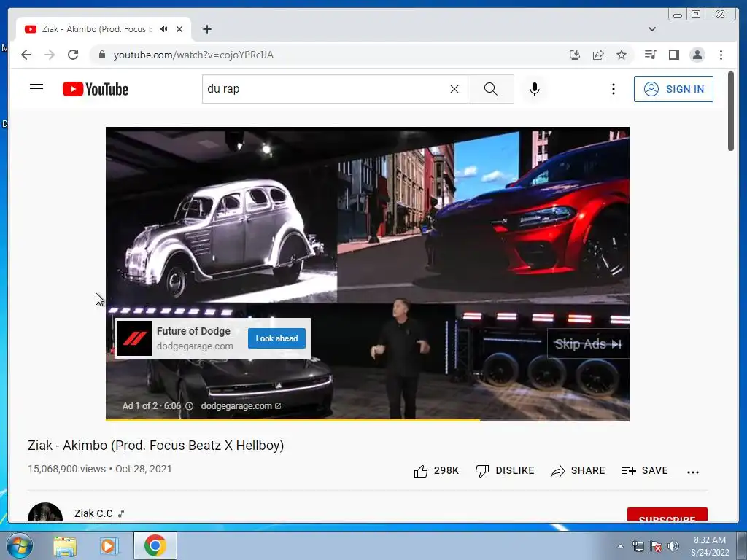Go to YouTube home via logo

[96, 89]
